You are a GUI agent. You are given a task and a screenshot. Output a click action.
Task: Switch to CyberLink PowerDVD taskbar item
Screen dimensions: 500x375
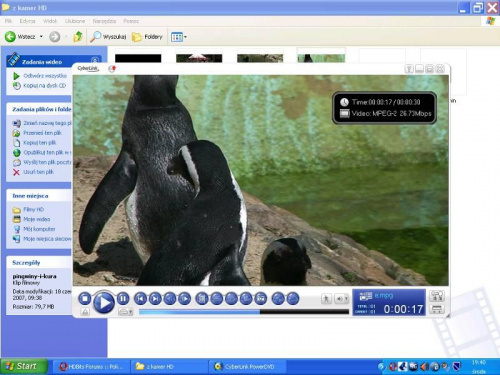pyautogui.click(x=247, y=367)
